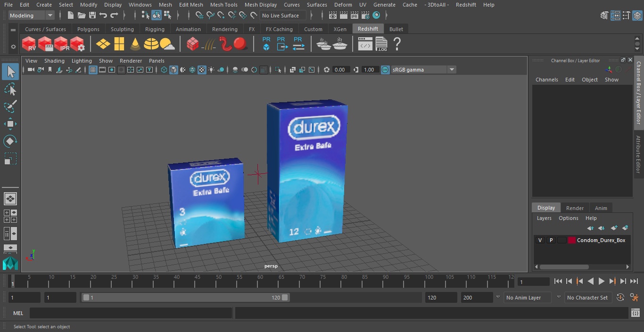
Task: Open Redshift render settings shelf icon
Action: pyautogui.click(x=77, y=44)
